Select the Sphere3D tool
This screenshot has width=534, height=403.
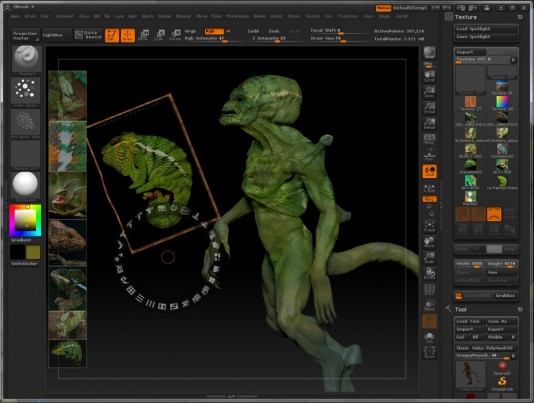[502, 369]
